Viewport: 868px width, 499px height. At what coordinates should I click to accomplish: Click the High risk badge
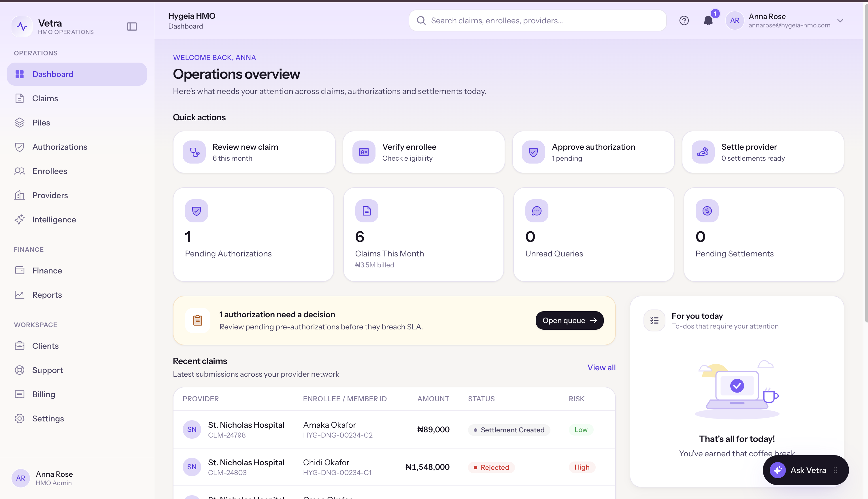click(x=582, y=467)
